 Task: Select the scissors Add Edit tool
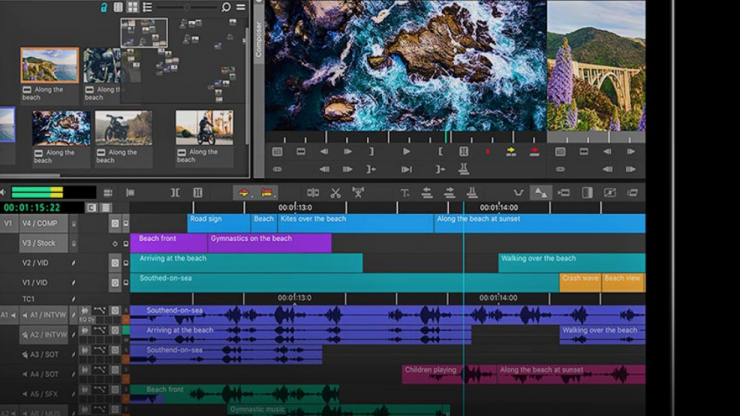(335, 193)
